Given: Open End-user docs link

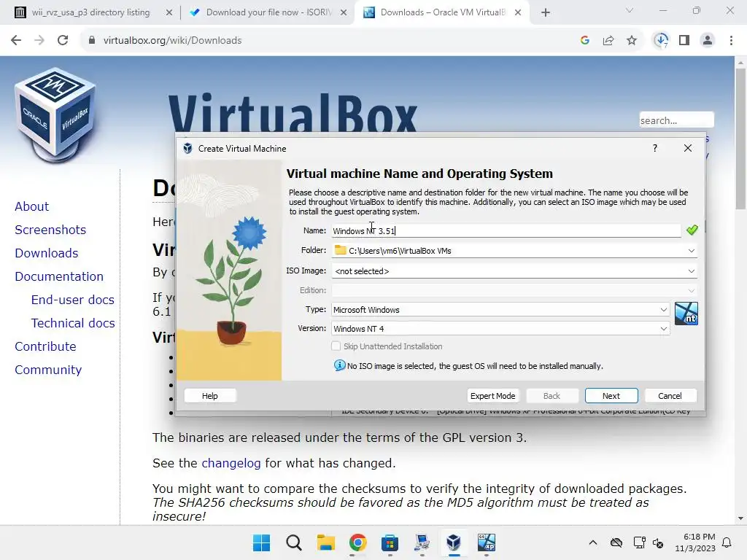Looking at the screenshot, I should (72, 300).
